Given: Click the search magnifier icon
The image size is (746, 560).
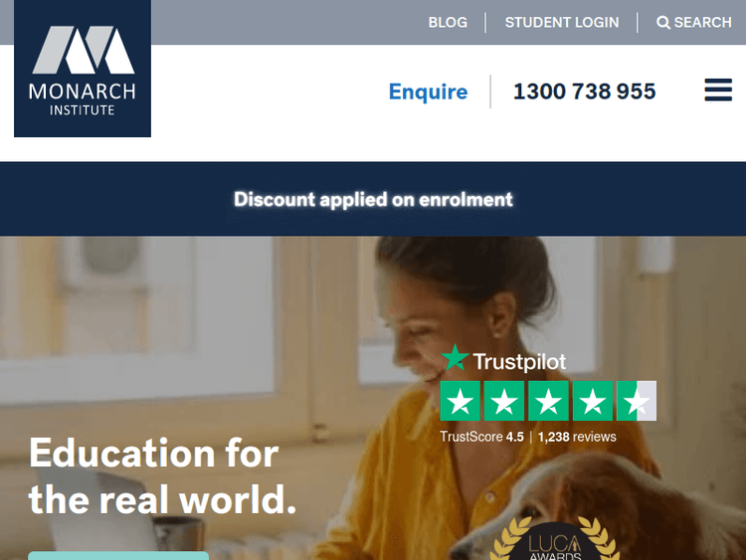Looking at the screenshot, I should (x=662, y=22).
